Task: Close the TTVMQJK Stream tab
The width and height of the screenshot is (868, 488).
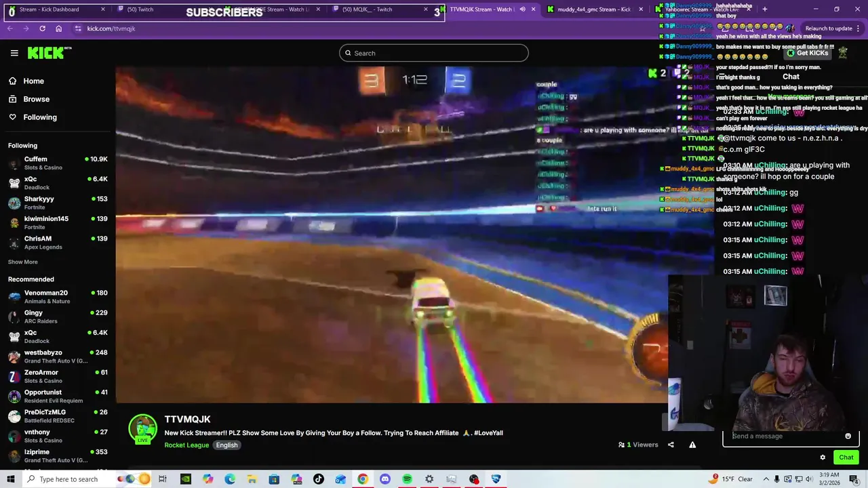Action: pyautogui.click(x=533, y=9)
